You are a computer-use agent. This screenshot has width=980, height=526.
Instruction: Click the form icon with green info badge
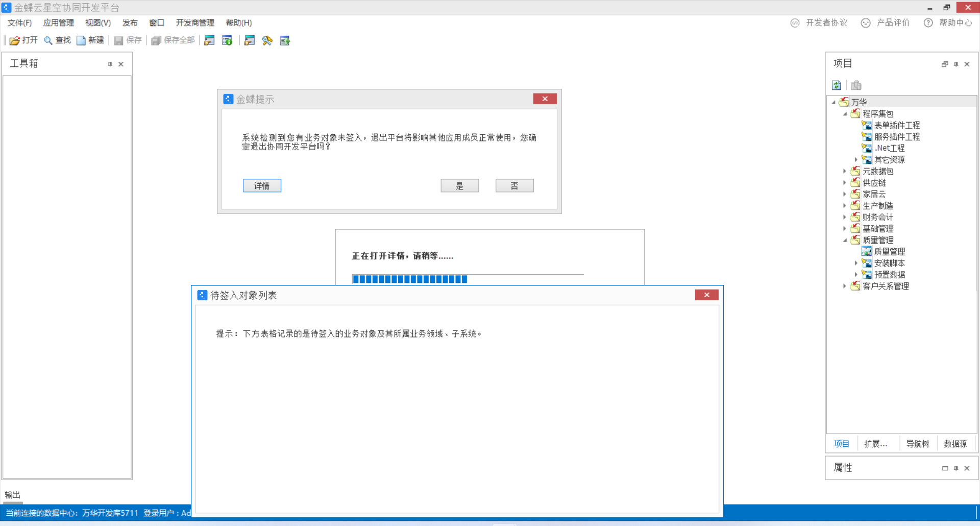pyautogui.click(x=227, y=41)
